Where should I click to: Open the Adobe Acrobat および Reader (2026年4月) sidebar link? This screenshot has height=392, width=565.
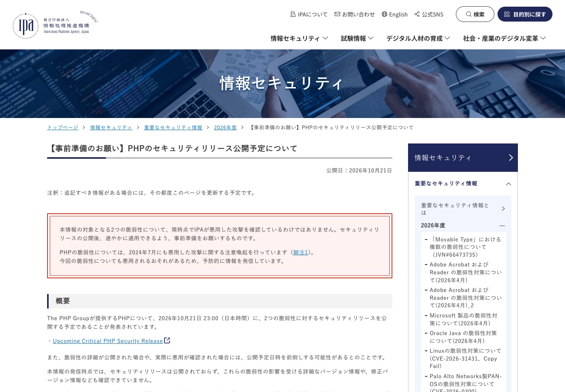click(465, 272)
